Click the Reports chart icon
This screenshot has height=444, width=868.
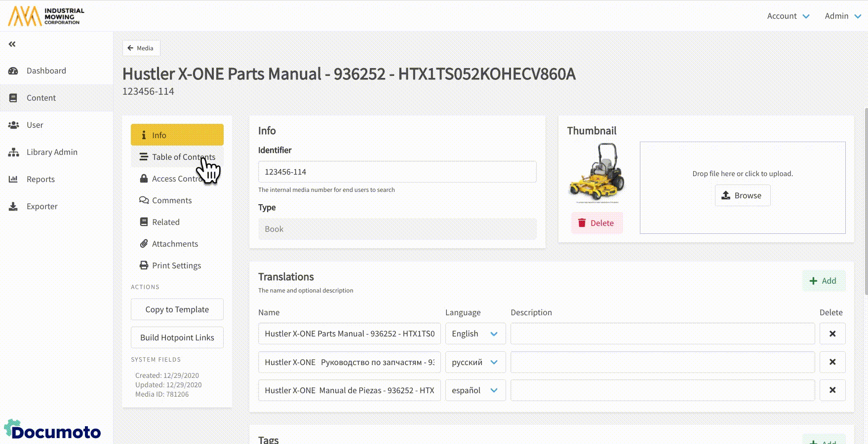(x=13, y=179)
